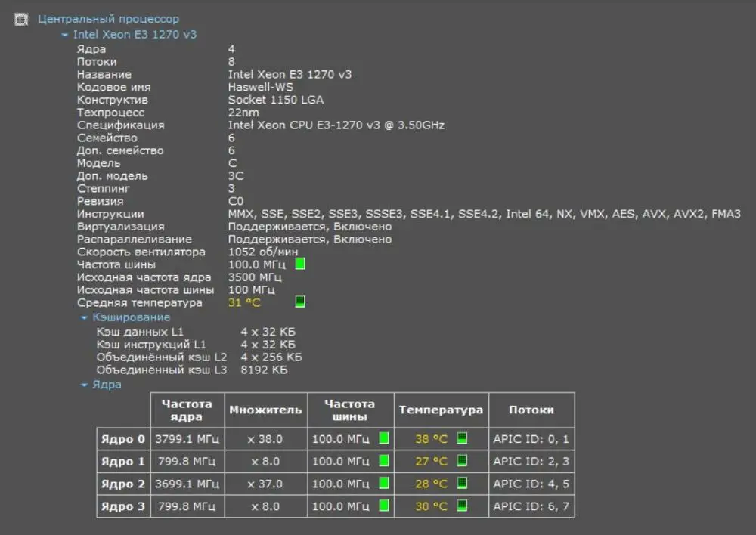Click the indicator icon next to Средняя температура 31 °C

[x=300, y=302]
